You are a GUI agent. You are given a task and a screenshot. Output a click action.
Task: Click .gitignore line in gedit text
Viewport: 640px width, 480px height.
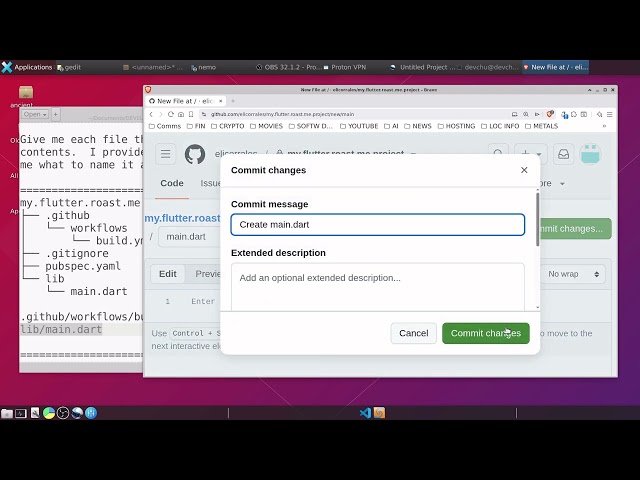pyautogui.click(x=77, y=253)
